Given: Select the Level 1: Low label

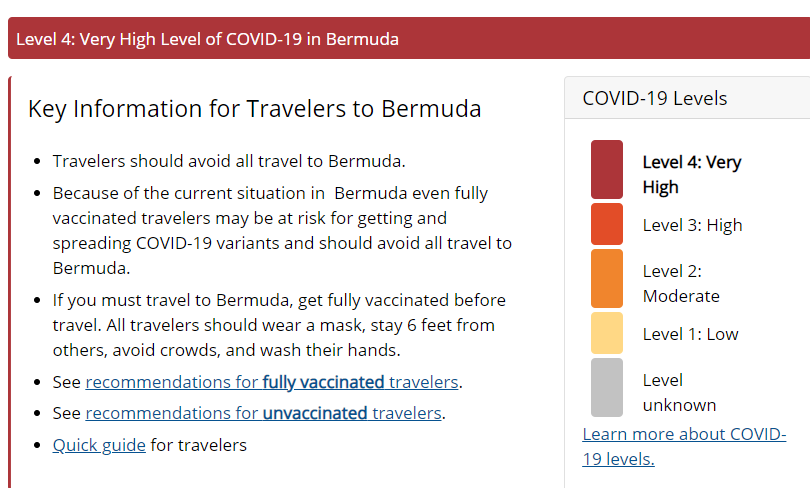Looking at the screenshot, I should (690, 334).
